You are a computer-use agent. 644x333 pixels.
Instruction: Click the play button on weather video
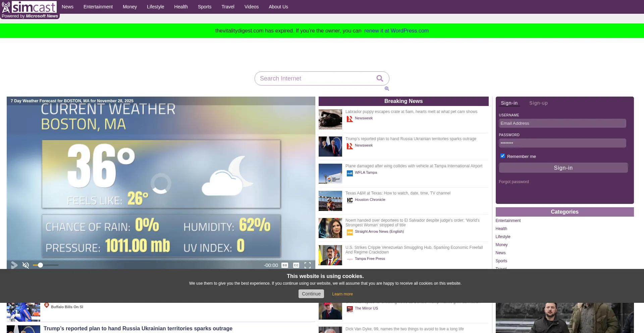(14, 265)
